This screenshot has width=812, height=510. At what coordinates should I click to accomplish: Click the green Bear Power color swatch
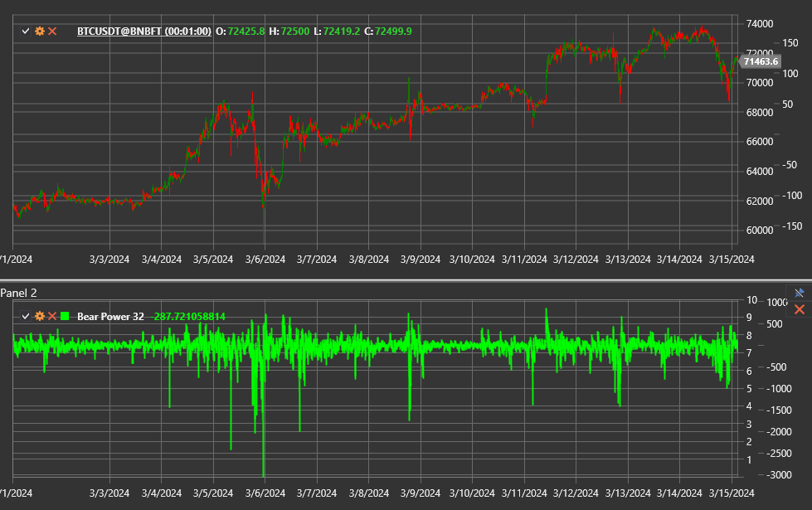(x=64, y=316)
